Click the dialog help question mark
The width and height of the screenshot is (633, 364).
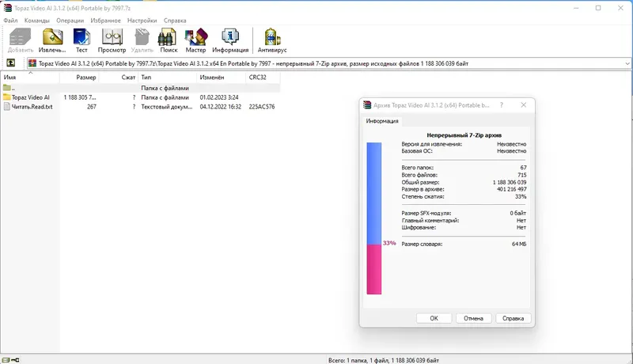click(502, 105)
